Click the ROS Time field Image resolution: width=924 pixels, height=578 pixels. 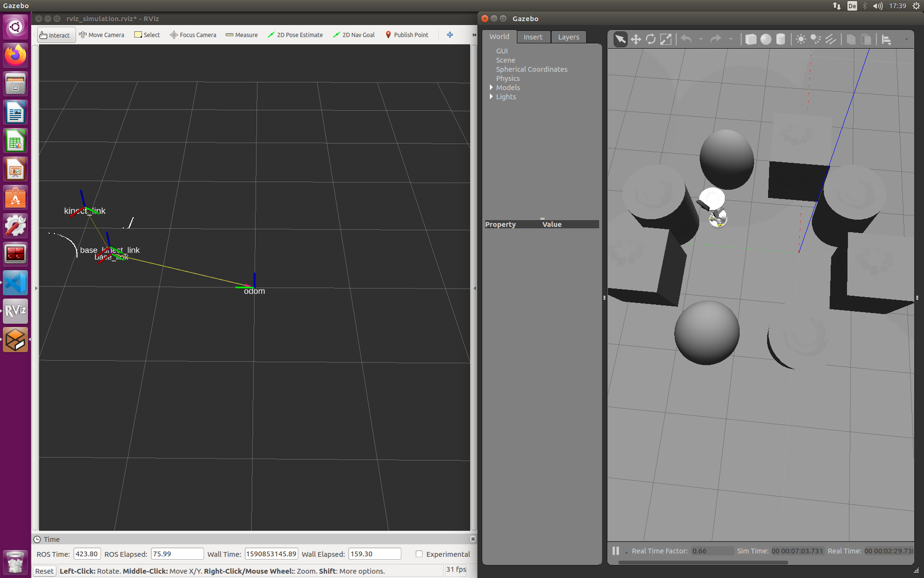(x=87, y=554)
